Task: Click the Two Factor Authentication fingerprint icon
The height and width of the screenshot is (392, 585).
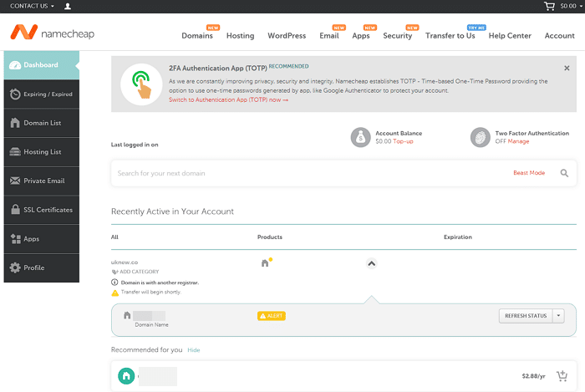Action: point(481,137)
